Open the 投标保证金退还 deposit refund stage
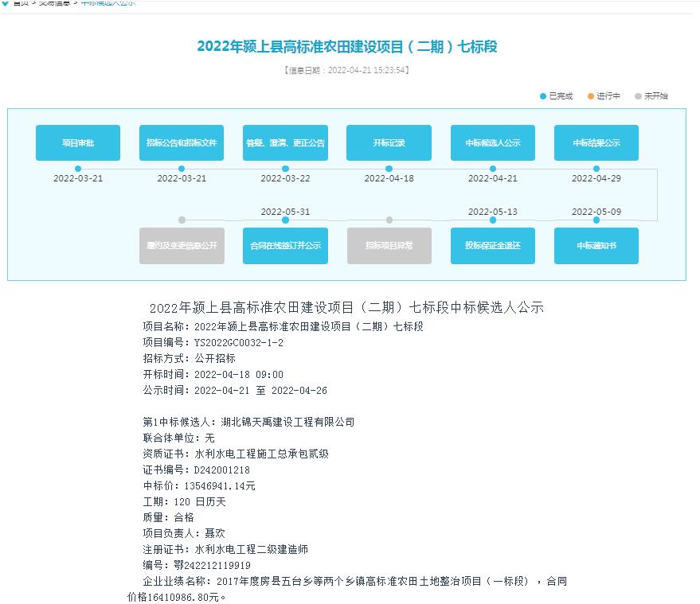 492,246
